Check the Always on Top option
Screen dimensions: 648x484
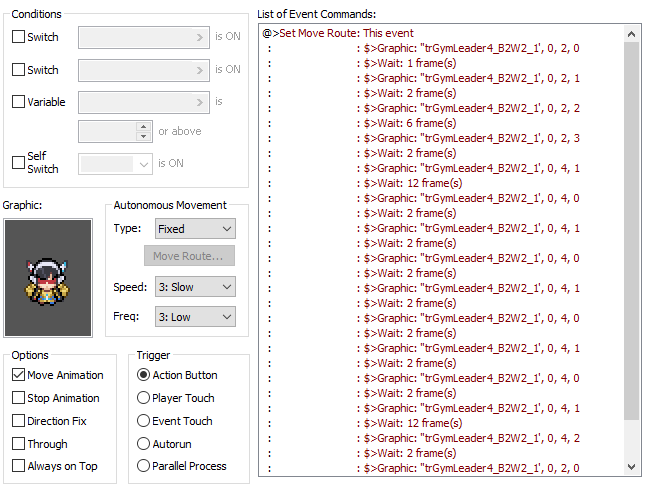pyautogui.click(x=19, y=466)
